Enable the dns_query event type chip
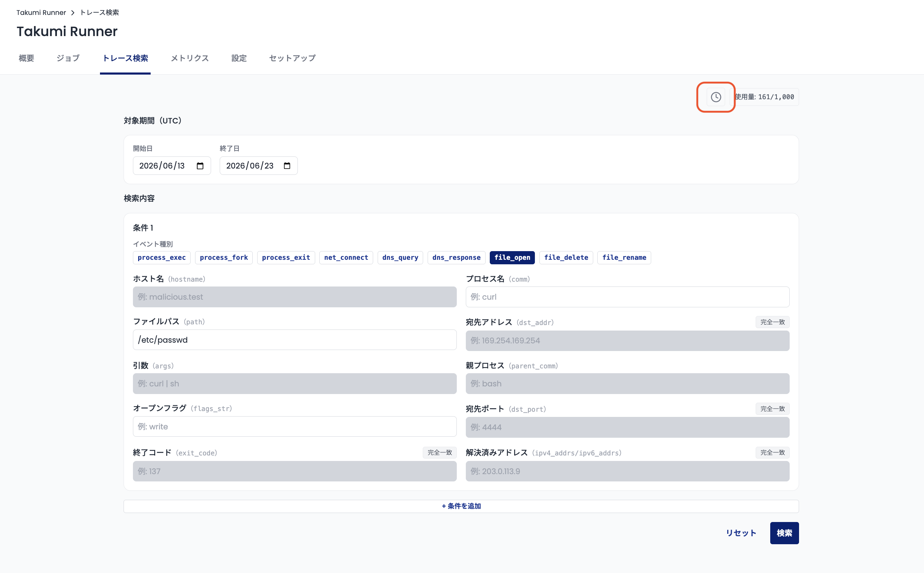This screenshot has width=924, height=573. pyautogui.click(x=400, y=257)
